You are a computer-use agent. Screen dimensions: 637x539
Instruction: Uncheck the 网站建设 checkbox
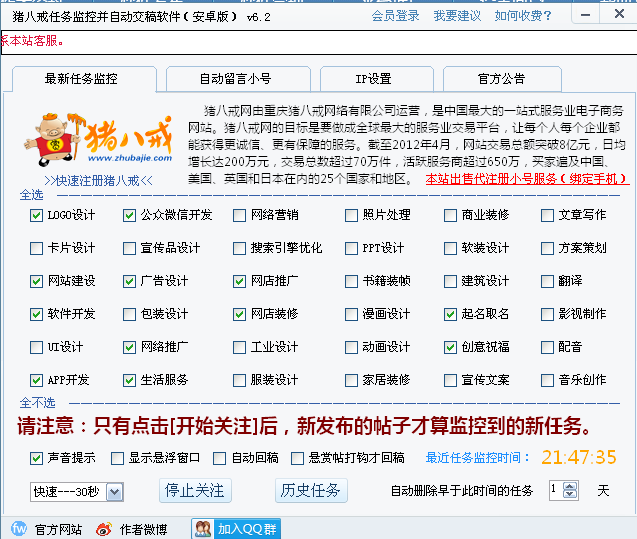click(x=36, y=281)
